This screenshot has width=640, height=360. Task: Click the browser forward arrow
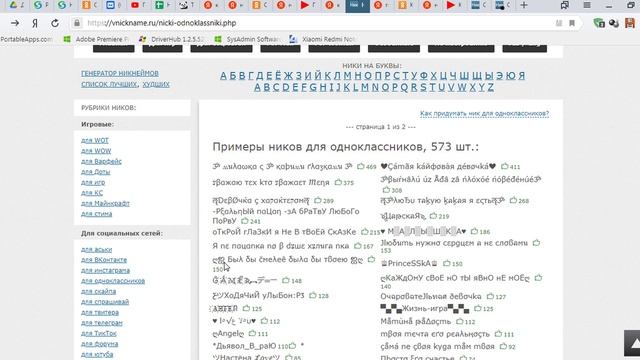[15, 23]
